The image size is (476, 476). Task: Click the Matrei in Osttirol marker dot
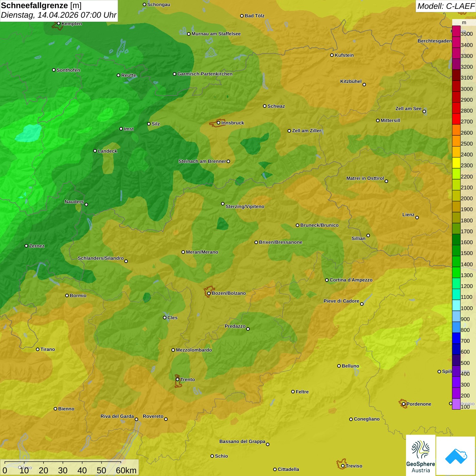pos(386,181)
